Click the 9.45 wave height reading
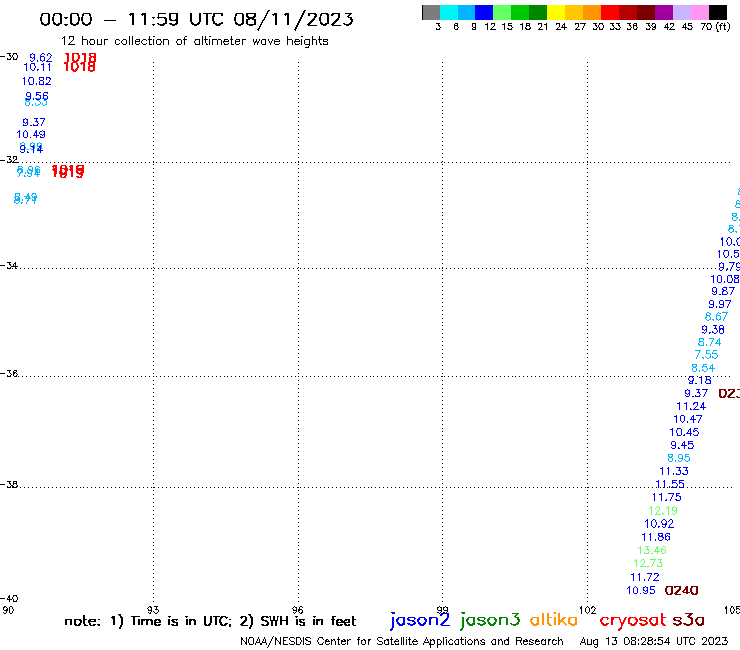Screen dimensions: 740x650 (682, 445)
